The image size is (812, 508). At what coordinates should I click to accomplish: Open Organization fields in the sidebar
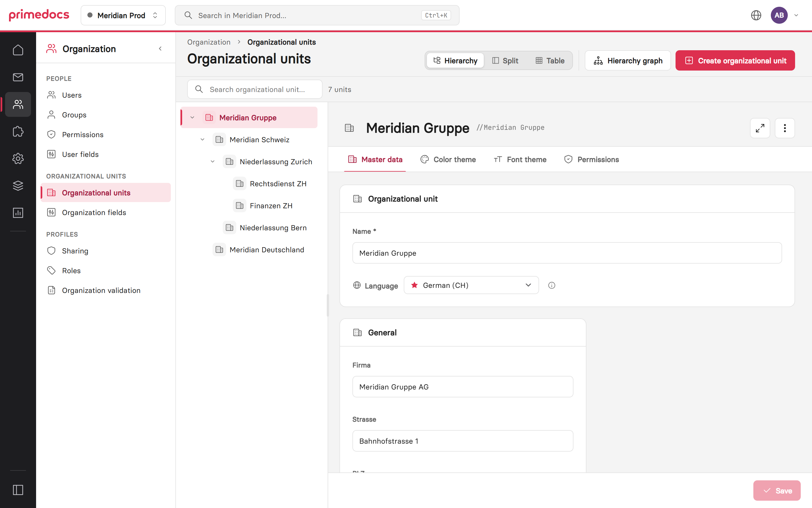(x=106, y=212)
